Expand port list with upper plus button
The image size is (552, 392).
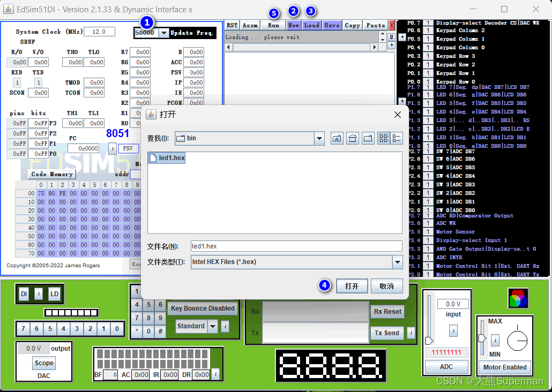coord(402,37)
